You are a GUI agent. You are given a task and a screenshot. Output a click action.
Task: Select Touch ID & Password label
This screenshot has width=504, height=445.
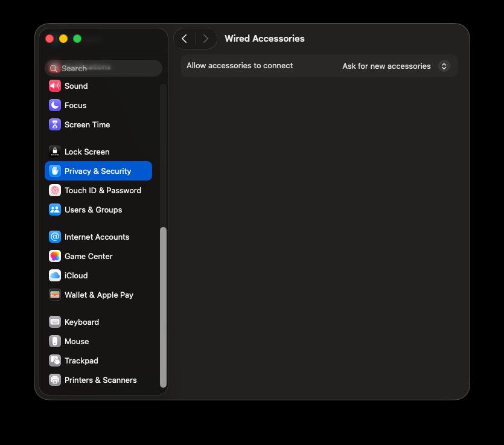(x=103, y=190)
